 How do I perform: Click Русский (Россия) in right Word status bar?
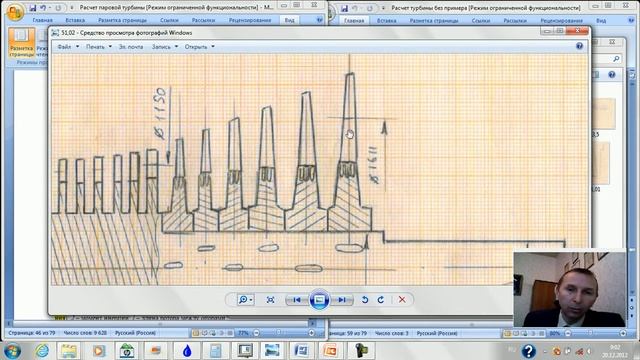point(437,333)
